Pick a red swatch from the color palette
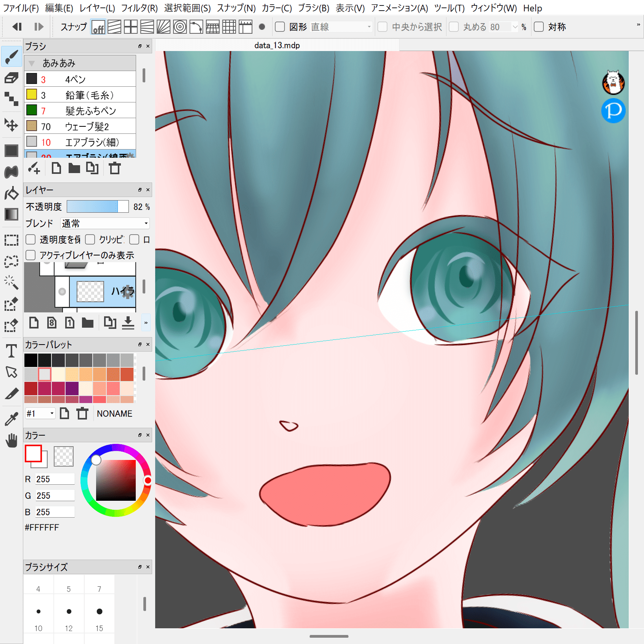This screenshot has width=644, height=644. tap(31, 389)
